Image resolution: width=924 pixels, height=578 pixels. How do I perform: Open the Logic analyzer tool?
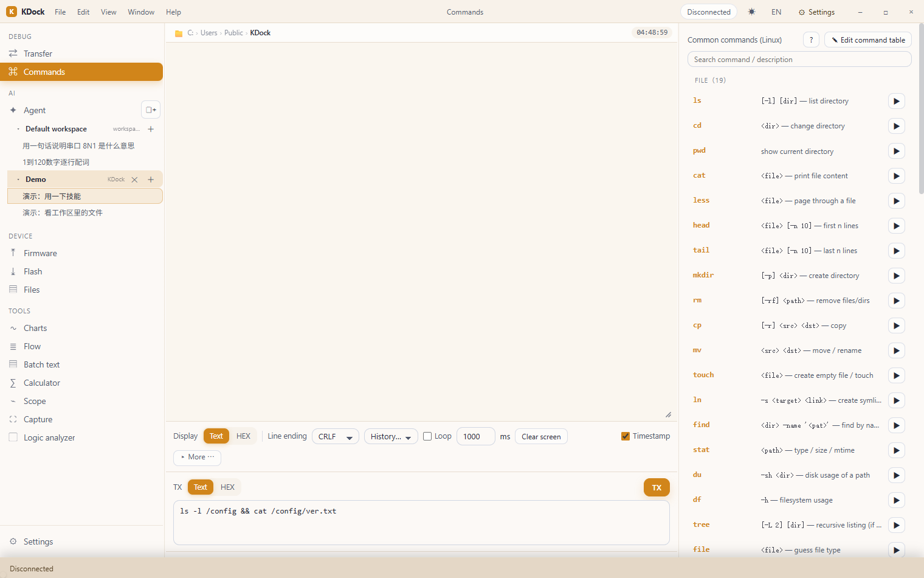[81, 437]
